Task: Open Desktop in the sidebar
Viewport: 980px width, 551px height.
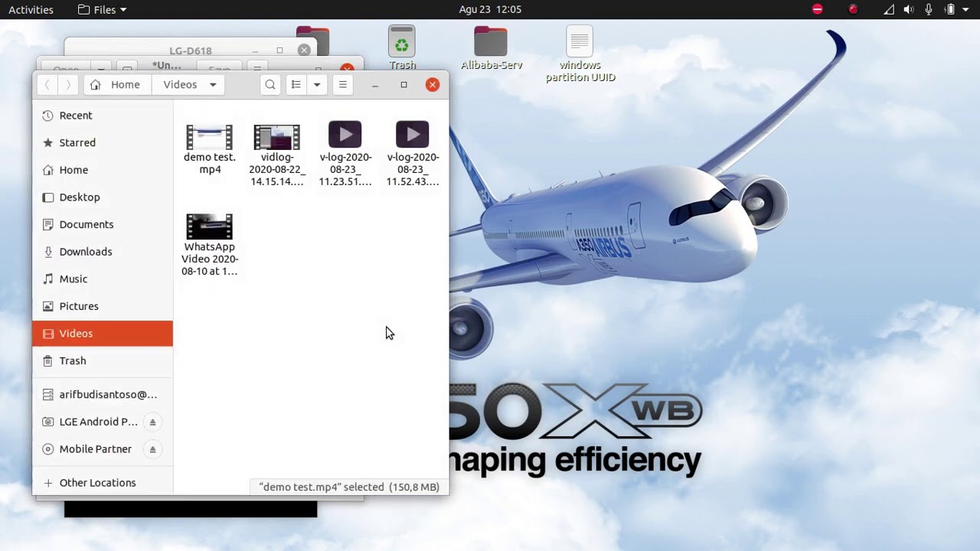Action: point(103,197)
